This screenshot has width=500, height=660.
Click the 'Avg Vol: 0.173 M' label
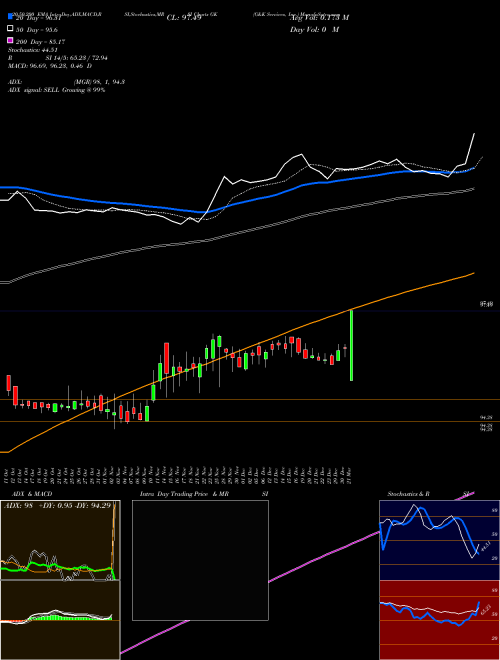tap(319, 18)
